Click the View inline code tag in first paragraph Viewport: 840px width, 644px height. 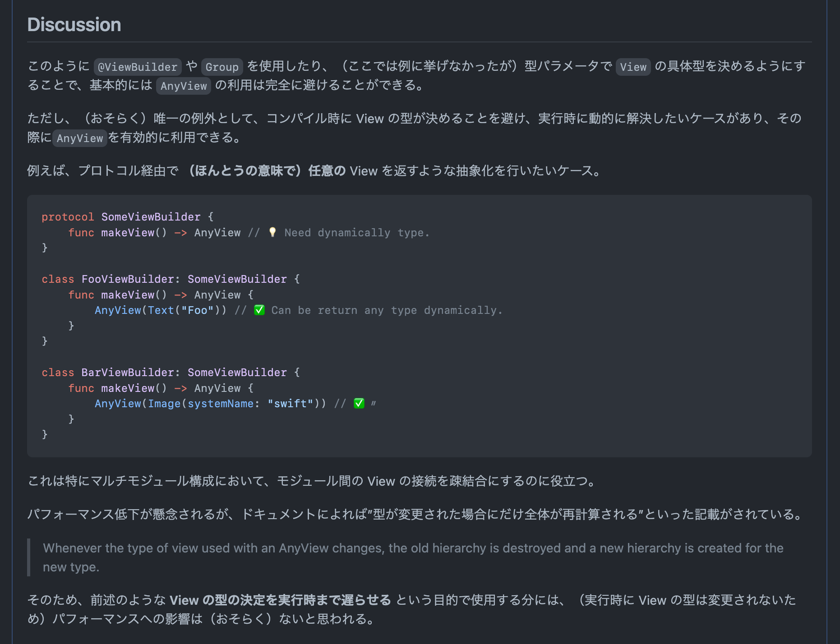point(633,67)
